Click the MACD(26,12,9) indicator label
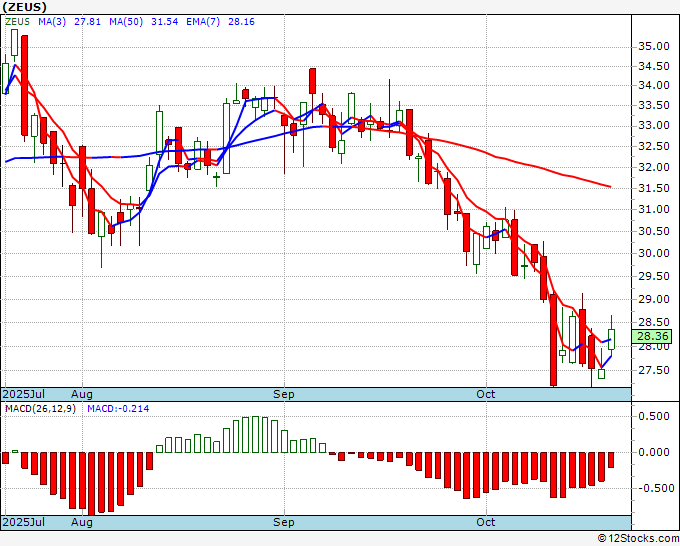 (x=40, y=409)
